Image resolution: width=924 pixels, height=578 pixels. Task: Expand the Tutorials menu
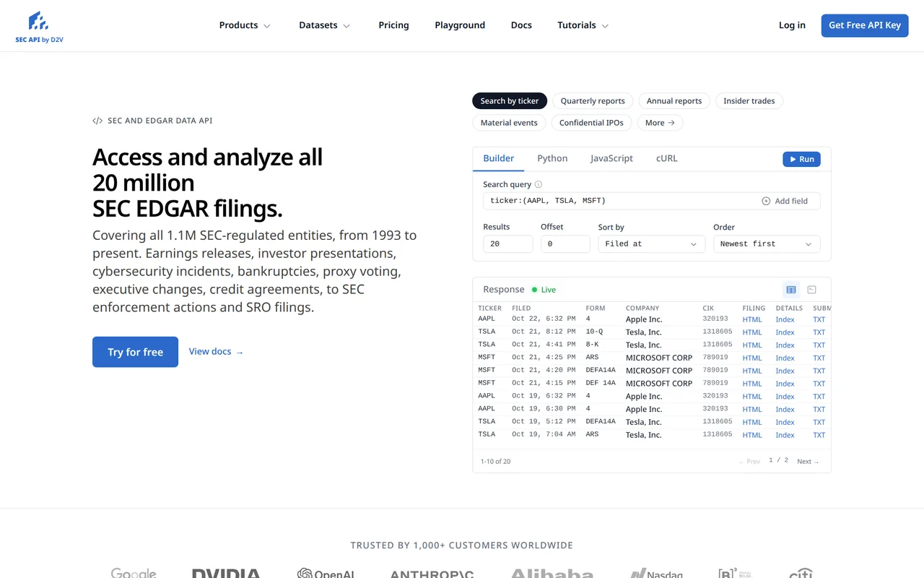pyautogui.click(x=583, y=25)
